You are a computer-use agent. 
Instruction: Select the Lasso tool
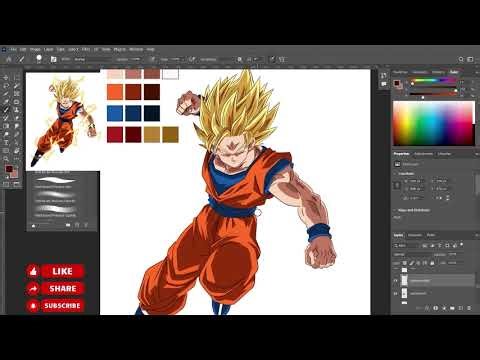pyautogui.click(x=6, y=86)
